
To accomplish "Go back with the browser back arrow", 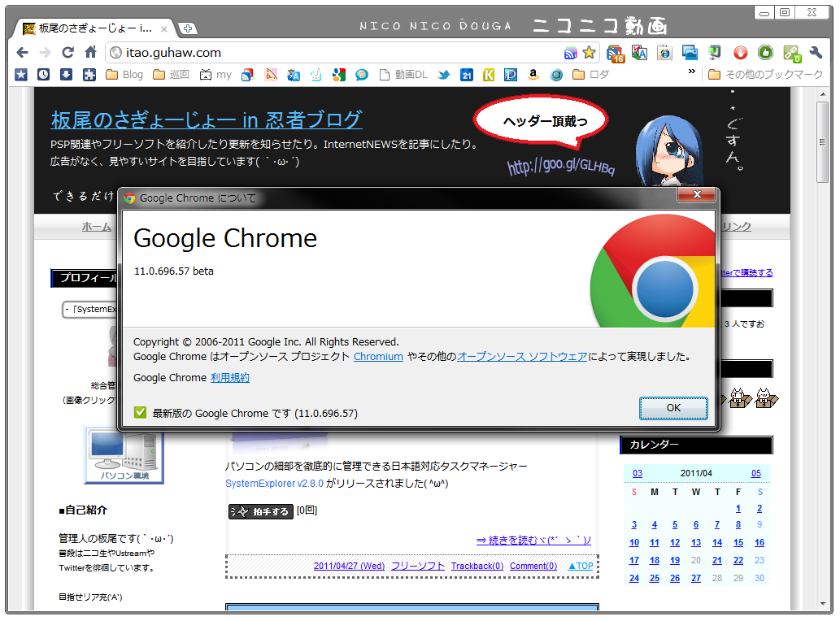I will 22,53.
